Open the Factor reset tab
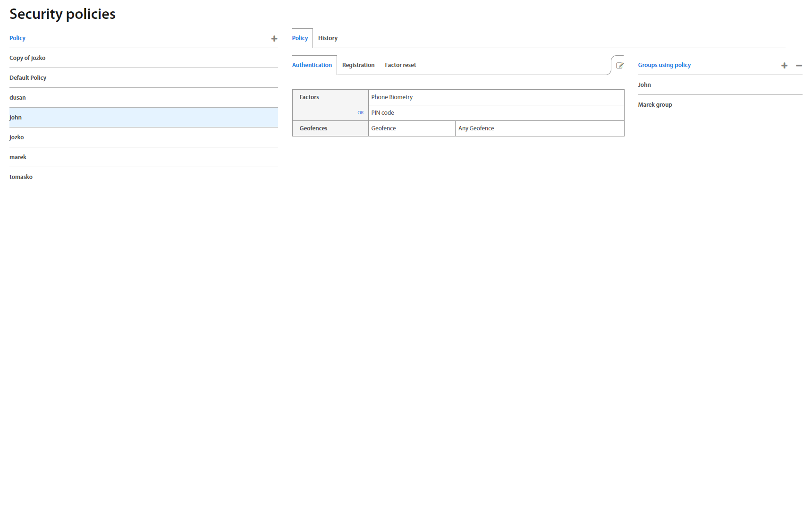The height and width of the screenshot is (510, 812). (400, 65)
